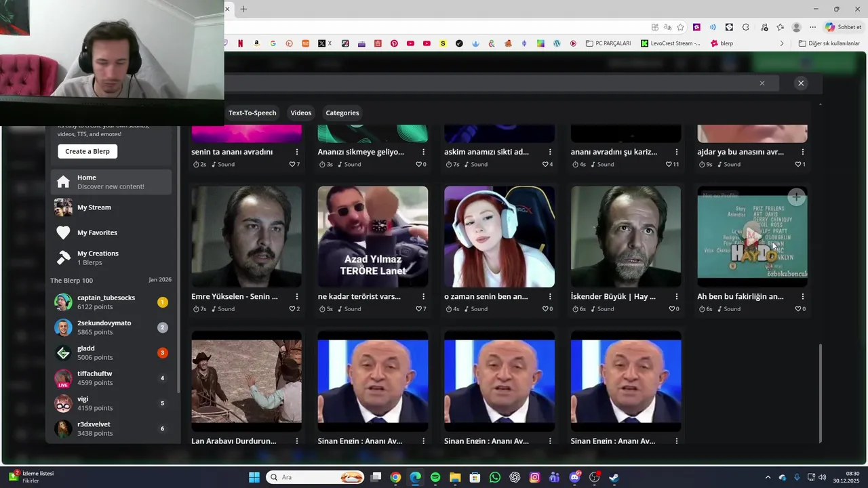Like the 'Ananızı sikmeye geliyo...' sound

[419, 164]
